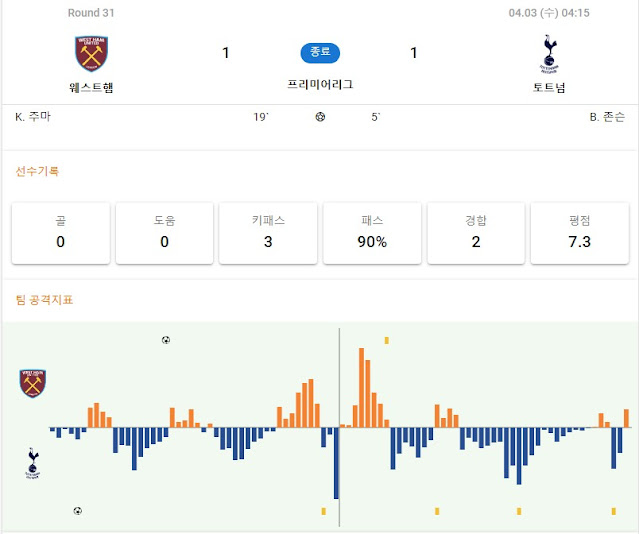The image size is (639, 534).
Task: Select the 토트넘 team name
Action: pos(549,88)
